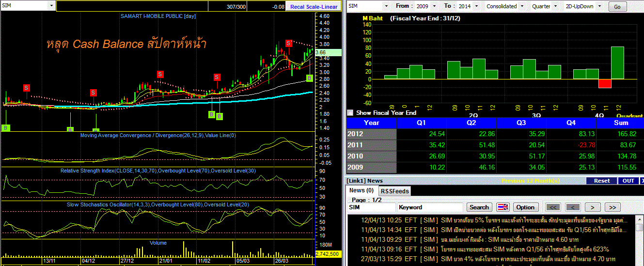Open the To year 2014 dropdown
Viewport: 644px width, 266px height.
477,6
